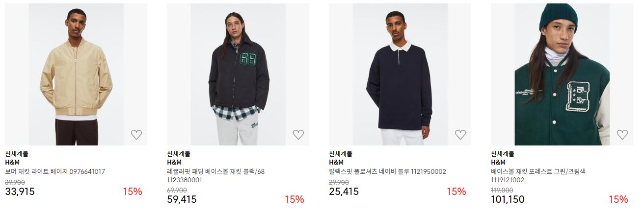Open 베이스볼 재킷 포레스트 그린/크림색 title link

(538, 176)
